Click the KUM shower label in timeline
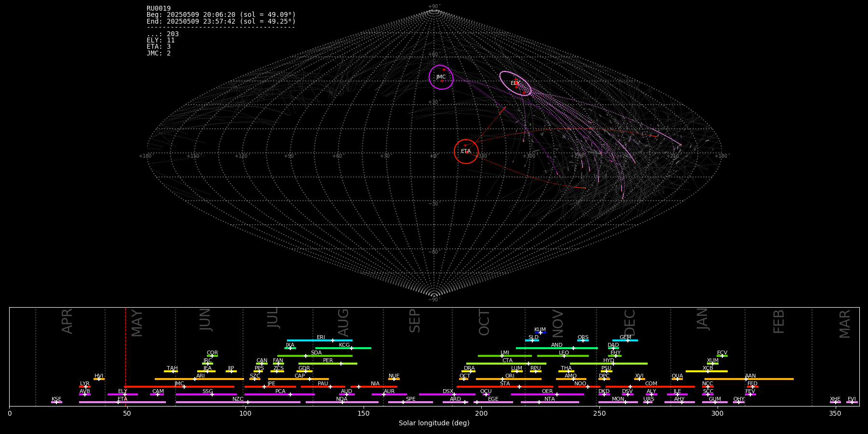Screen dimensions: 868x434 [540, 330]
